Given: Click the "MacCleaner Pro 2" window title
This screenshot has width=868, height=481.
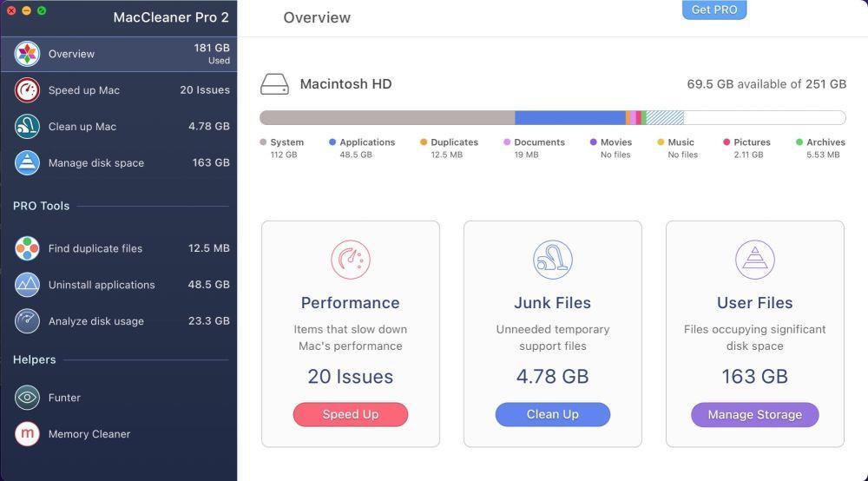Looking at the screenshot, I should 171,17.
